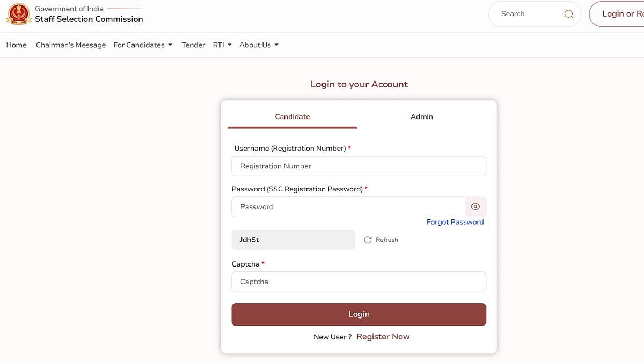This screenshot has width=644, height=362.
Task: Click the Register Now link
Action: tap(383, 337)
